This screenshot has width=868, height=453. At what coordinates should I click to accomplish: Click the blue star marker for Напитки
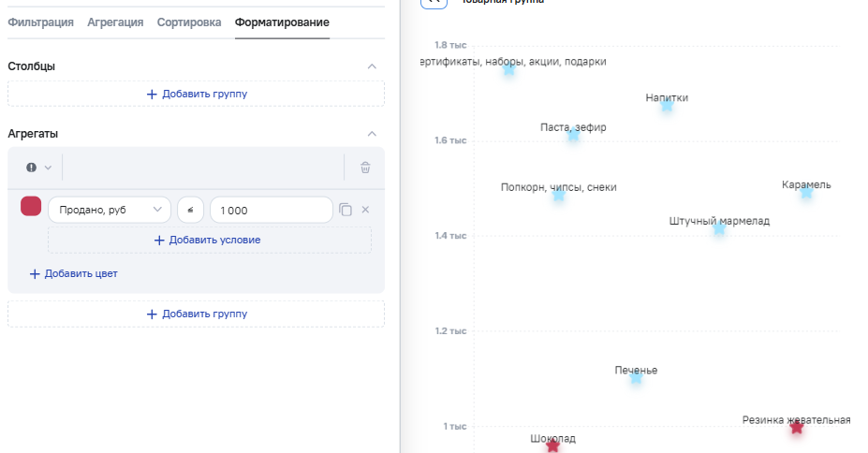tap(667, 105)
